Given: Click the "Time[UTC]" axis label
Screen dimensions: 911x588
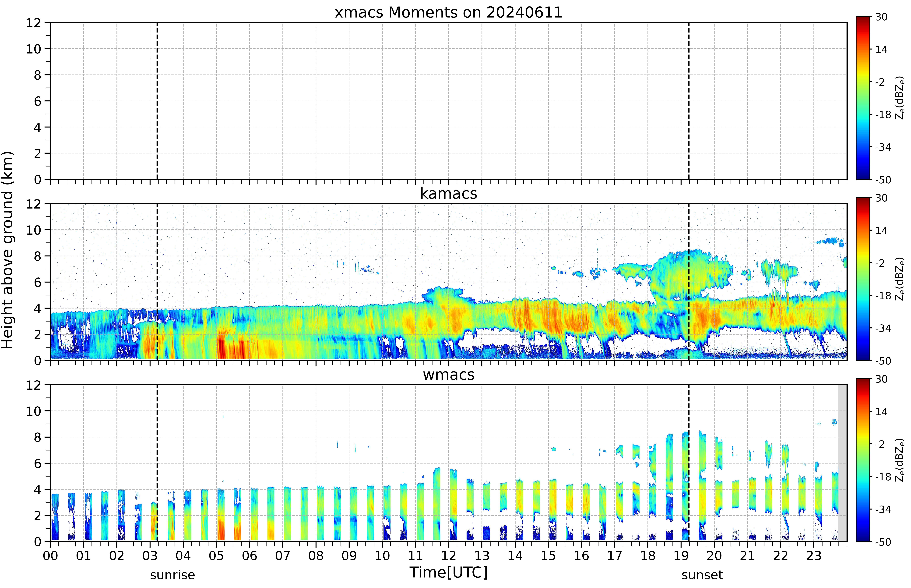Looking at the screenshot, I should coord(448,572).
